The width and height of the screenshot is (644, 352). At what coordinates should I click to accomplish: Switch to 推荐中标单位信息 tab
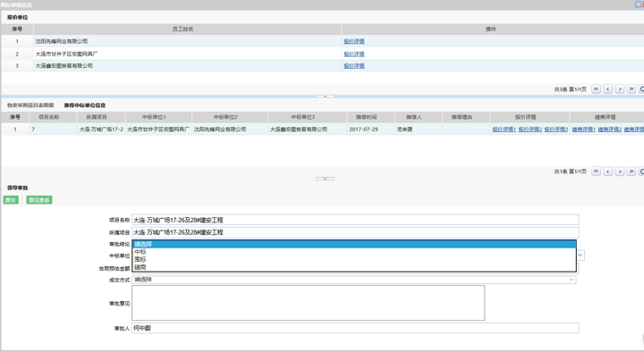85,105
